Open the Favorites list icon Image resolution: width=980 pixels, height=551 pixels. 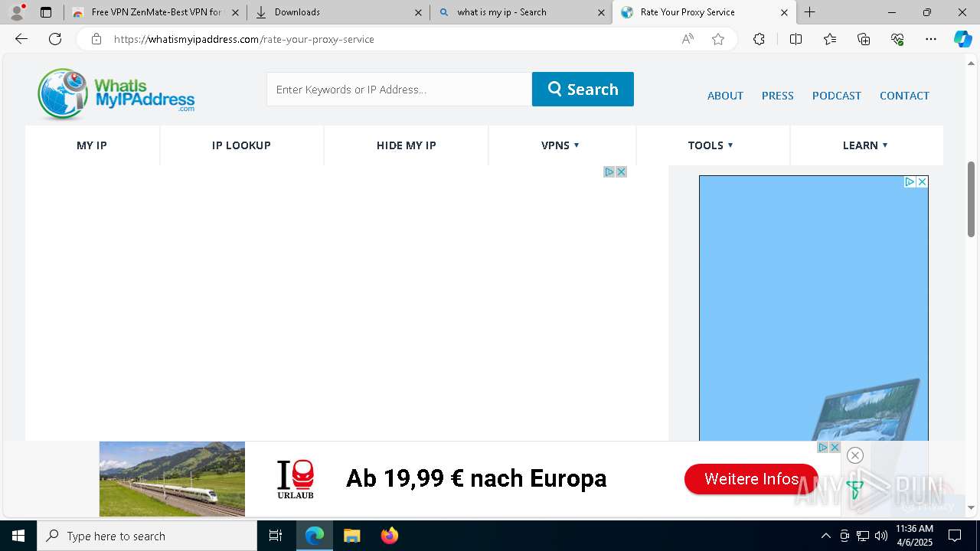[x=830, y=39]
